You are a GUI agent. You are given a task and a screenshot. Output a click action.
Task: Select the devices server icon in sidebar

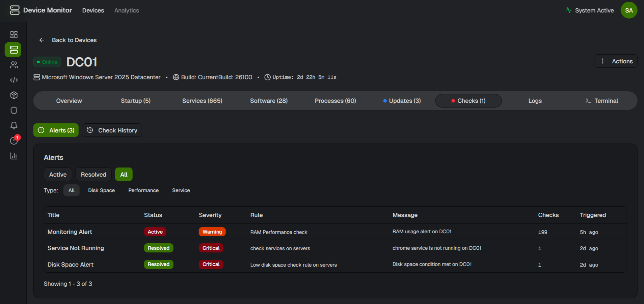[14, 50]
